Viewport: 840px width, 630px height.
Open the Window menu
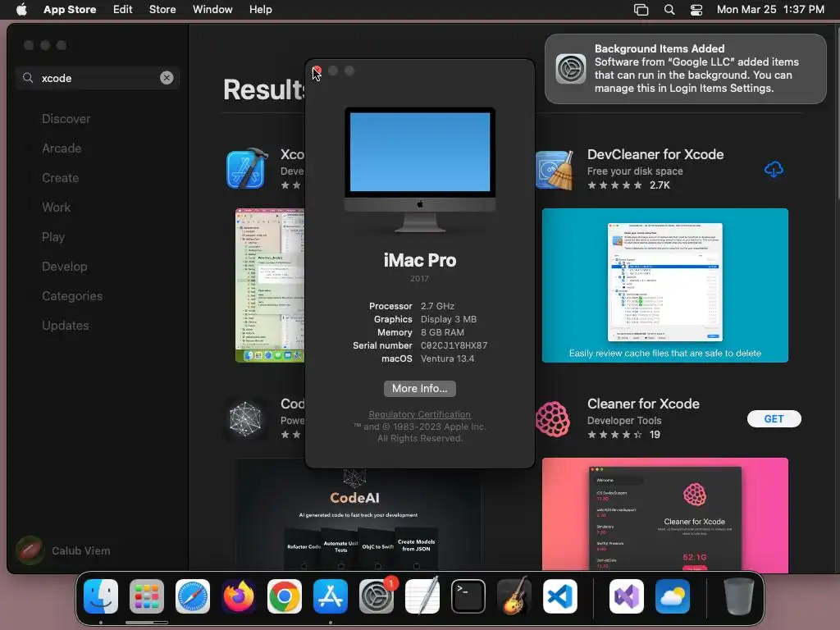point(212,10)
